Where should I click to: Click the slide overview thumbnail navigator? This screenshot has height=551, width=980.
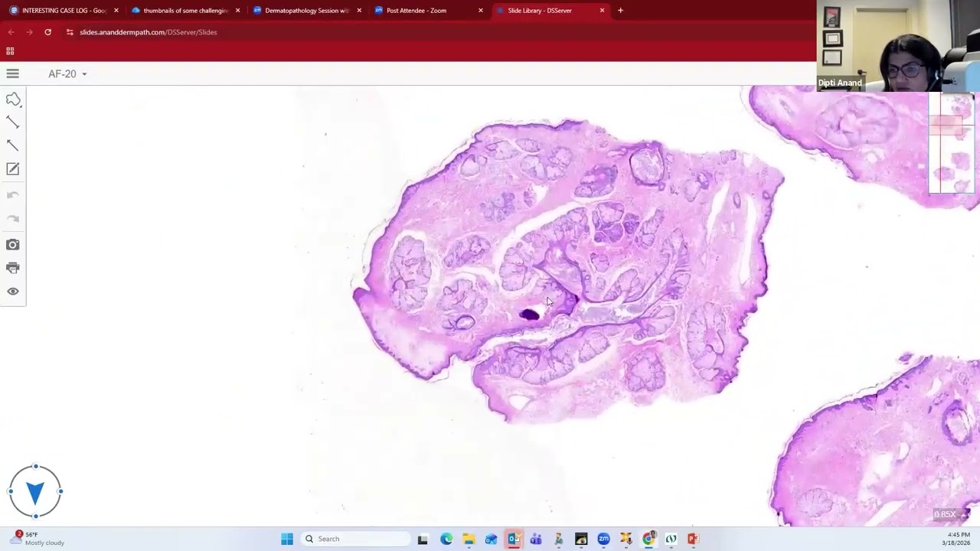pos(951,143)
